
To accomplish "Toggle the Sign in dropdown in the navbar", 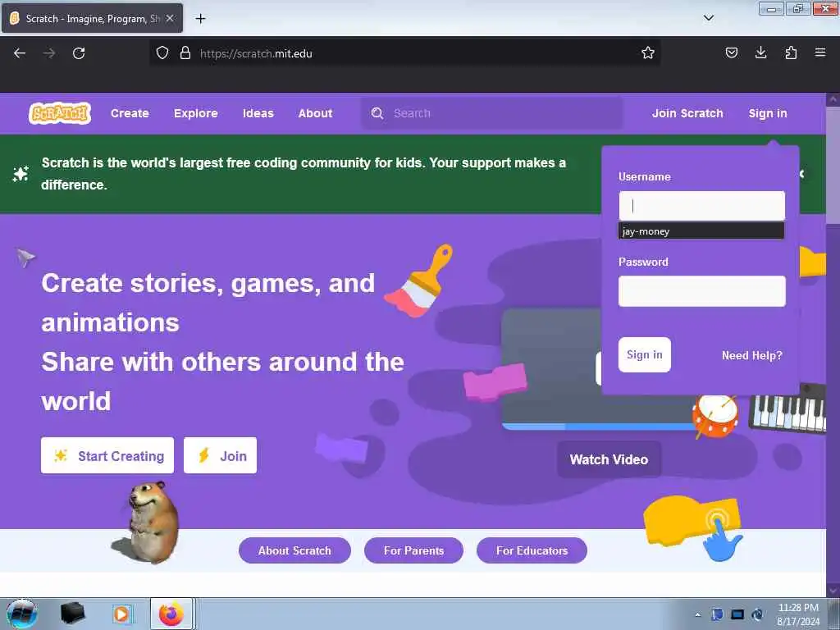I will 768,113.
